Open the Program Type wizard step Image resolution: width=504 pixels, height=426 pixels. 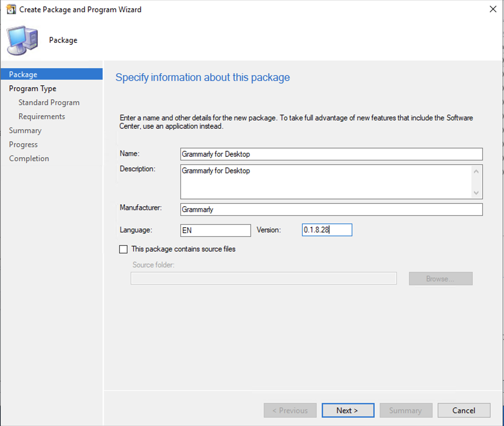pyautogui.click(x=32, y=89)
